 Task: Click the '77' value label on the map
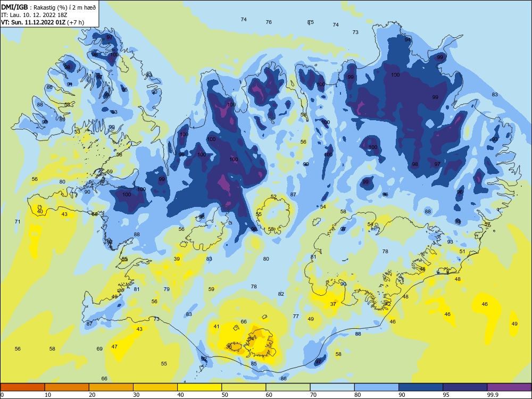(296, 316)
